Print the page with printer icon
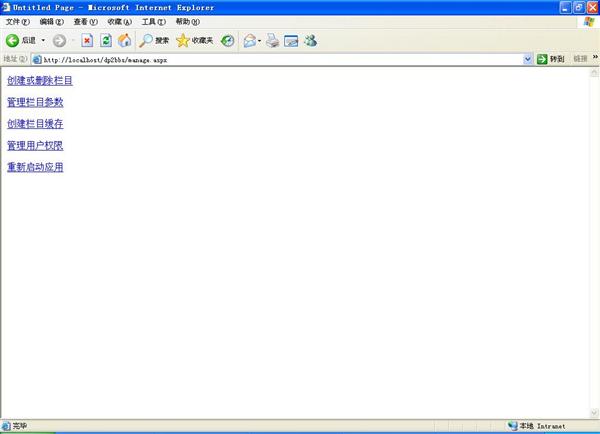Image resolution: width=600 pixels, height=434 pixels. [x=272, y=41]
